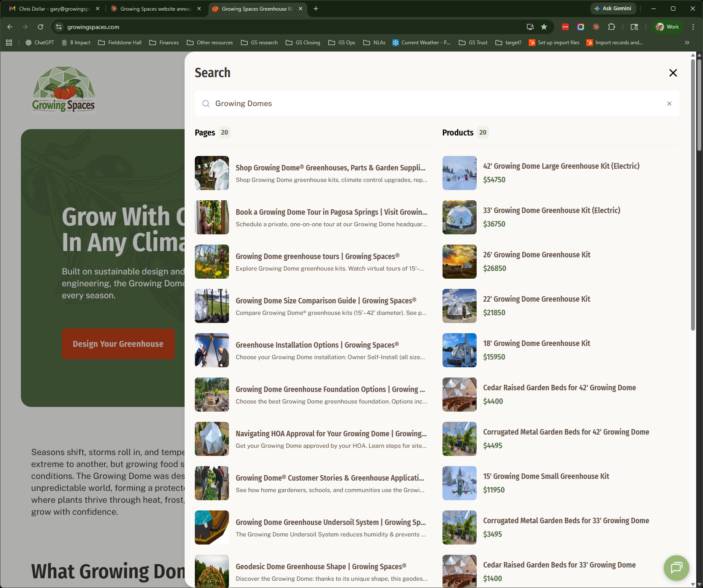The image size is (703, 588).
Task: Click the Growing Spaces logo
Action: click(64, 89)
